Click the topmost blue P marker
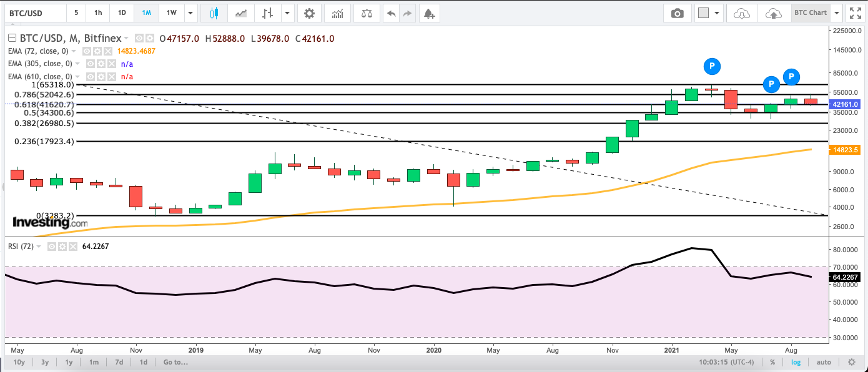 [711, 65]
